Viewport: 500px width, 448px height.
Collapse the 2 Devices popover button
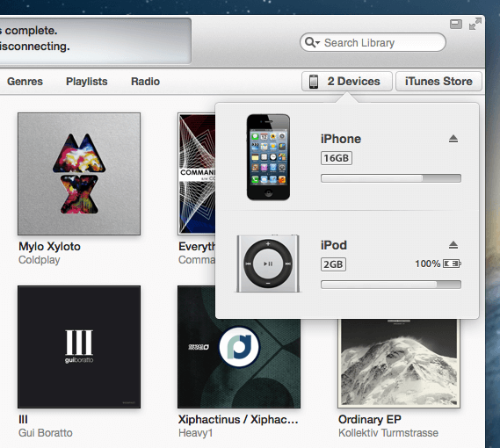(347, 82)
